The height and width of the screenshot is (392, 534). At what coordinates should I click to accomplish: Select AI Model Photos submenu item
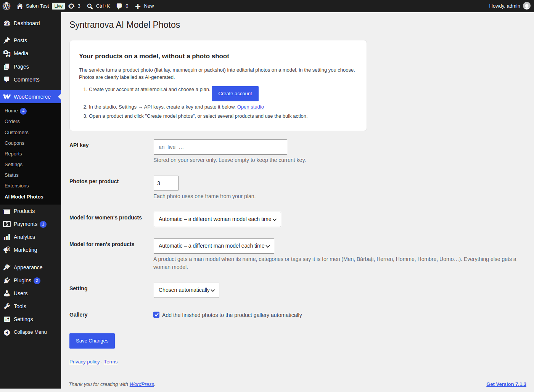pos(24,197)
